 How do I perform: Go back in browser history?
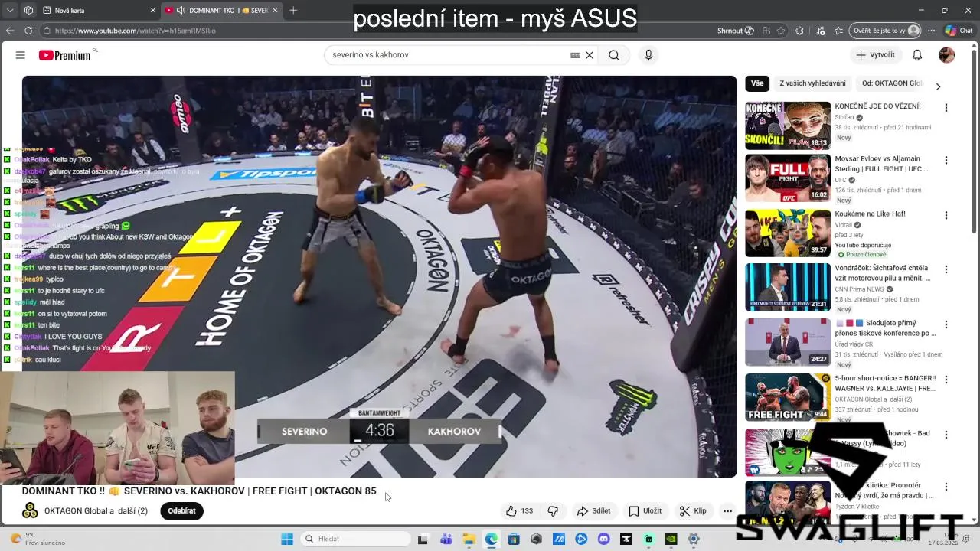pyautogui.click(x=10, y=31)
